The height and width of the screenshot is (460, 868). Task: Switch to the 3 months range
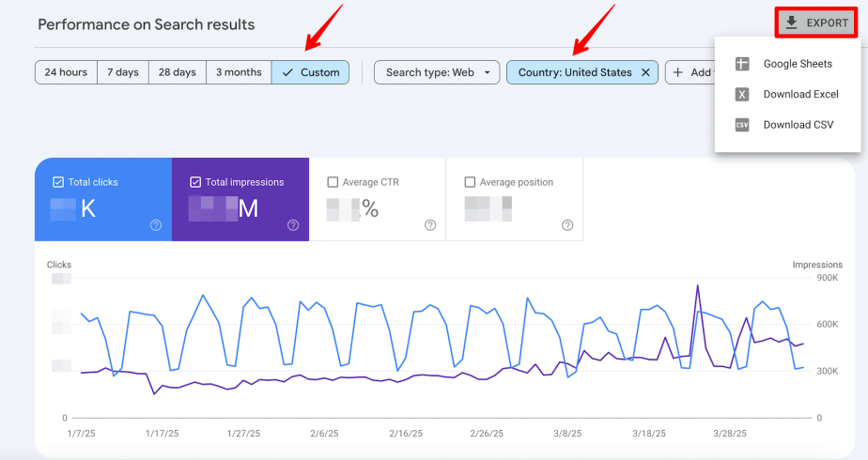click(239, 72)
